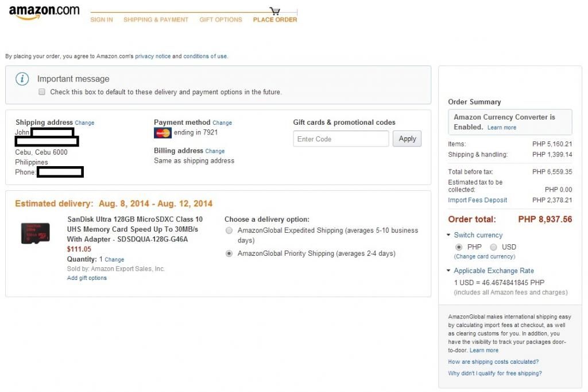Go to the Shipping & Payment step

pyautogui.click(x=156, y=20)
